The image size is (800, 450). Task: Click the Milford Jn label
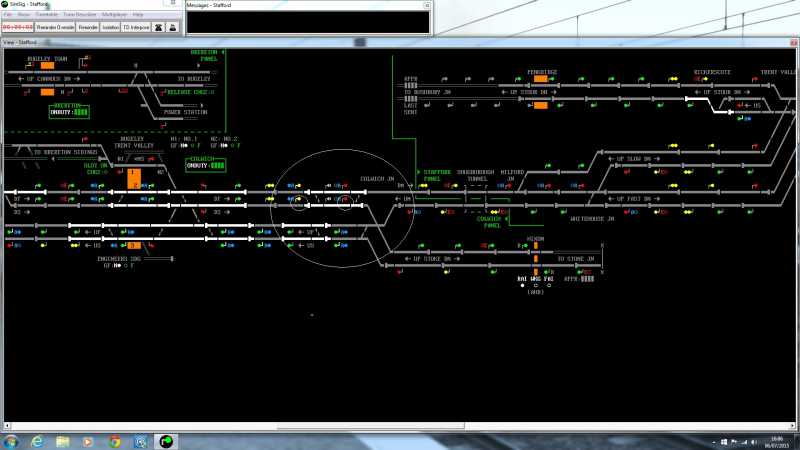click(512, 176)
